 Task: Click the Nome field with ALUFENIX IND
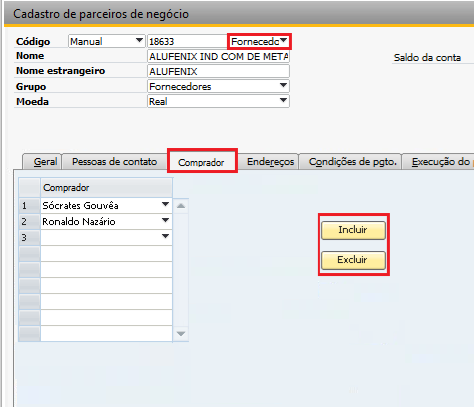pos(218,56)
